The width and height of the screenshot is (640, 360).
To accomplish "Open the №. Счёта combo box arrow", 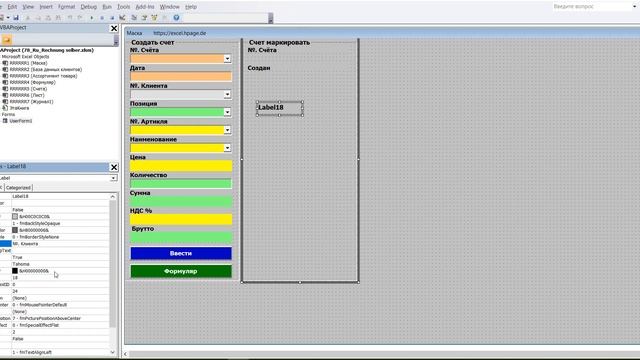I will 227,59.
